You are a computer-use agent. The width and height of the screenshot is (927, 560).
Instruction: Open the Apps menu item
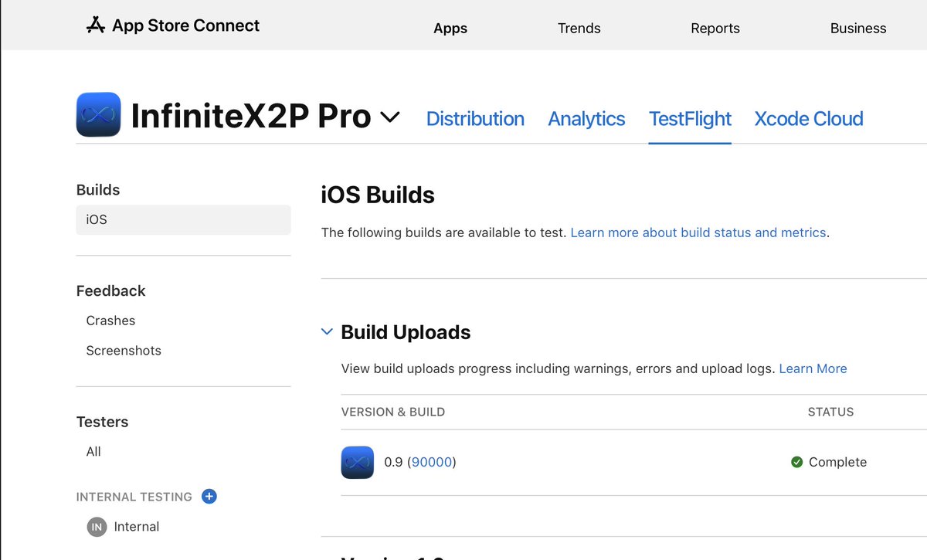click(450, 28)
